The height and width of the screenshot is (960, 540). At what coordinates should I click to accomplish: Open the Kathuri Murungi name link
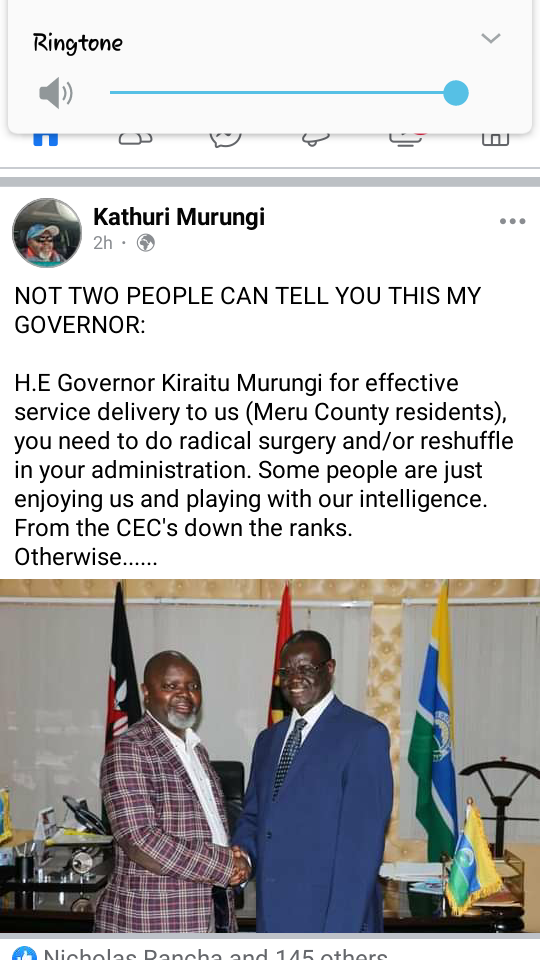pos(179,217)
